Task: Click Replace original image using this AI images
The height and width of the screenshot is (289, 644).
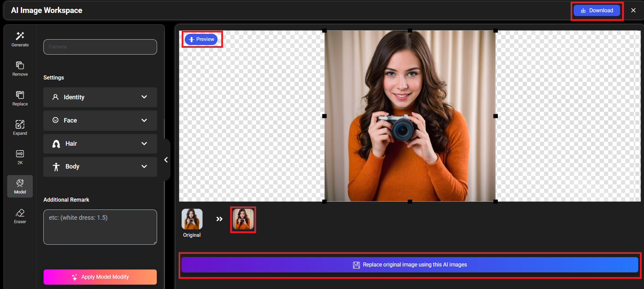Action: click(x=410, y=265)
